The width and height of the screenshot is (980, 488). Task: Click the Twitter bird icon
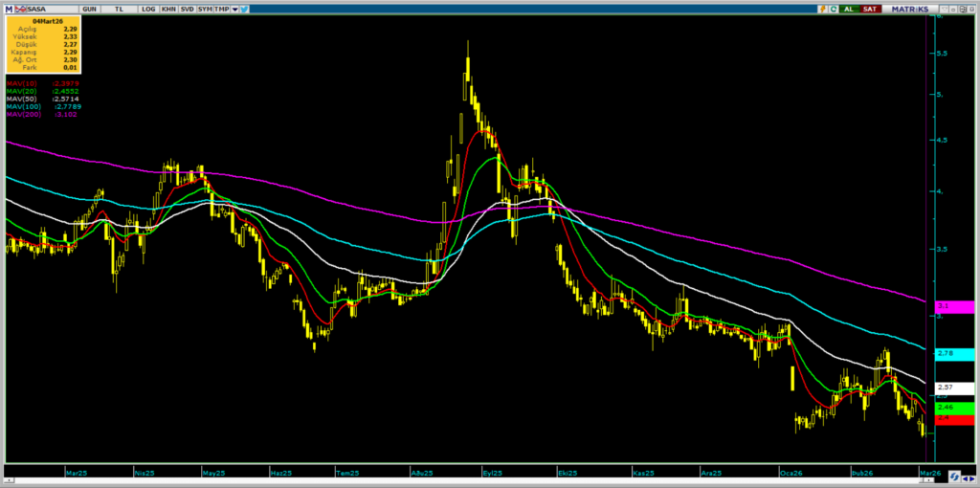(246, 8)
